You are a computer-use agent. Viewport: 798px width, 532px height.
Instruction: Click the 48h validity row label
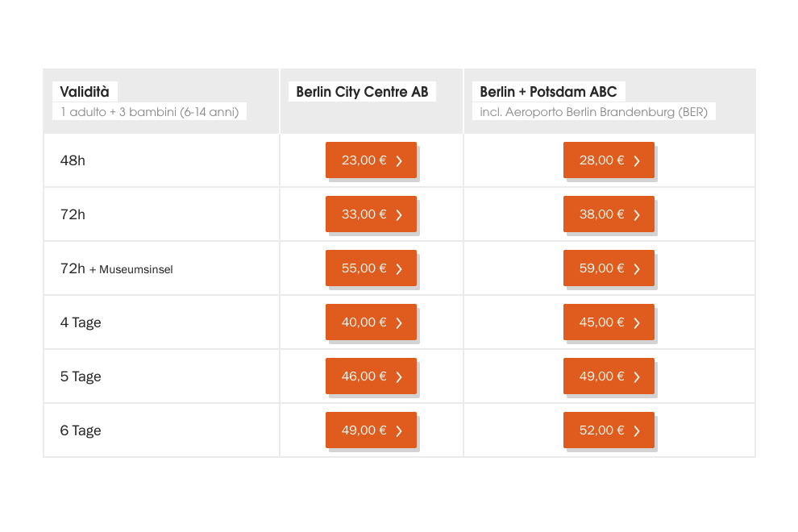pos(73,160)
